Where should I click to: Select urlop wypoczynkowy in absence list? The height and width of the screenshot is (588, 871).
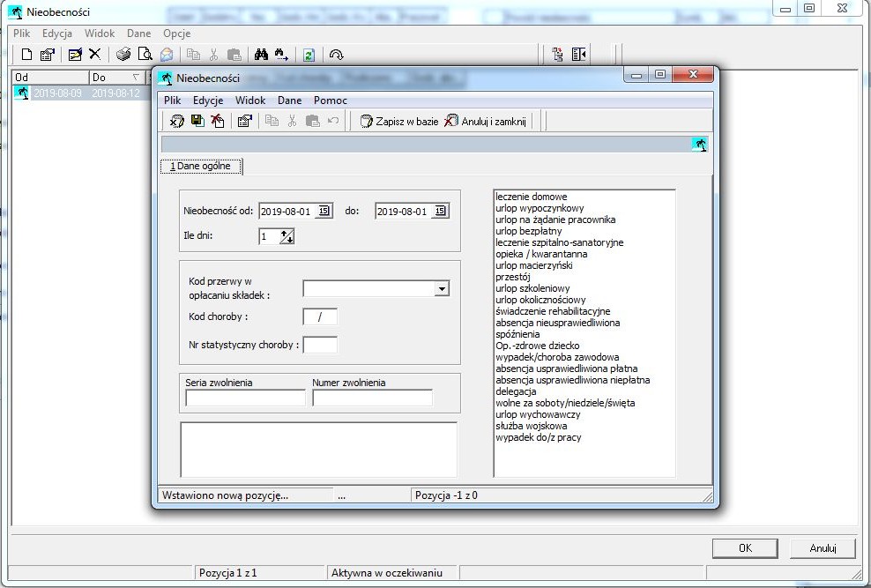click(540, 208)
